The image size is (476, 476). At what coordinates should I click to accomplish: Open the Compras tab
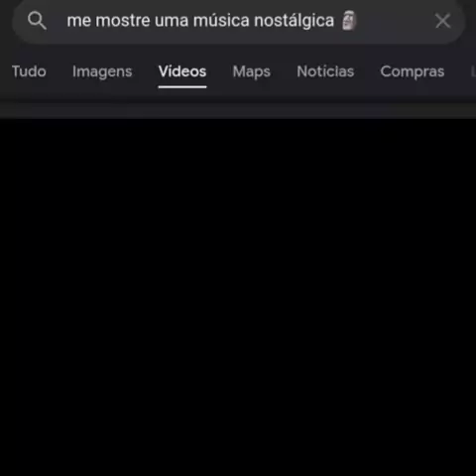413,72
